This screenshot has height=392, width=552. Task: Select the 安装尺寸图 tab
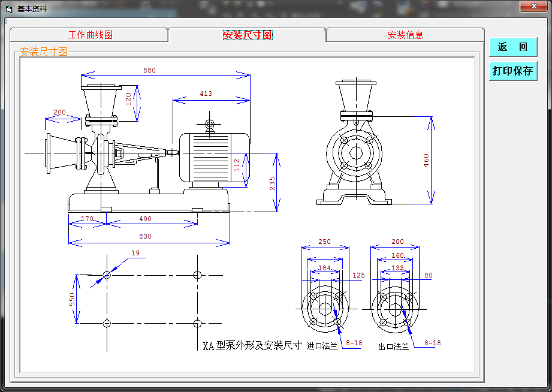point(248,35)
